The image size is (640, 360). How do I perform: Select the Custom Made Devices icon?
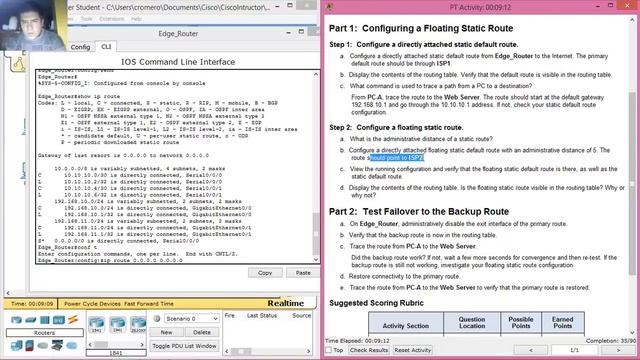(57, 345)
